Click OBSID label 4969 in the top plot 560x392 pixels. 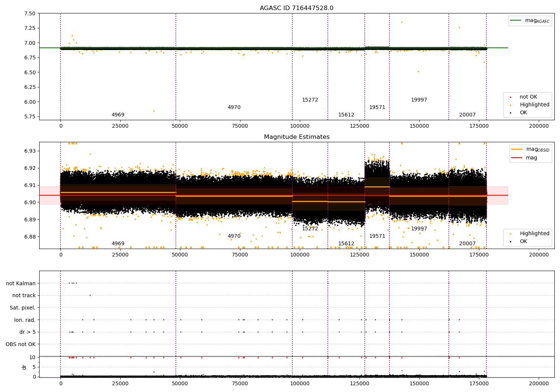(118, 115)
